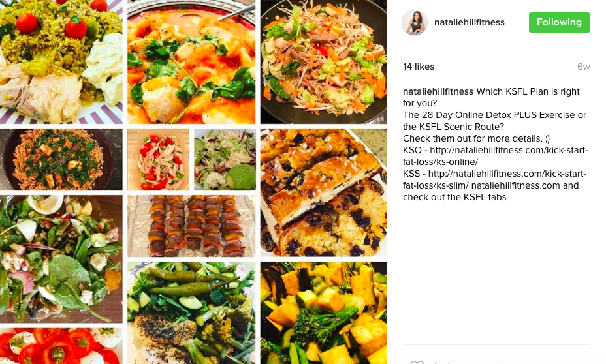View the 14 likes list
Screen dimensions: 606x364
(419, 67)
